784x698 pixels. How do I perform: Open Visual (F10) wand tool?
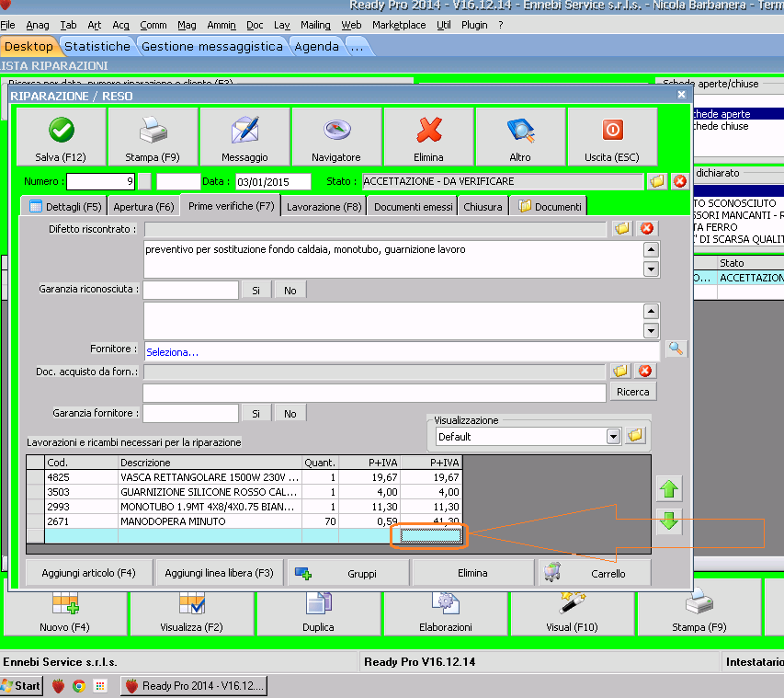573,613
